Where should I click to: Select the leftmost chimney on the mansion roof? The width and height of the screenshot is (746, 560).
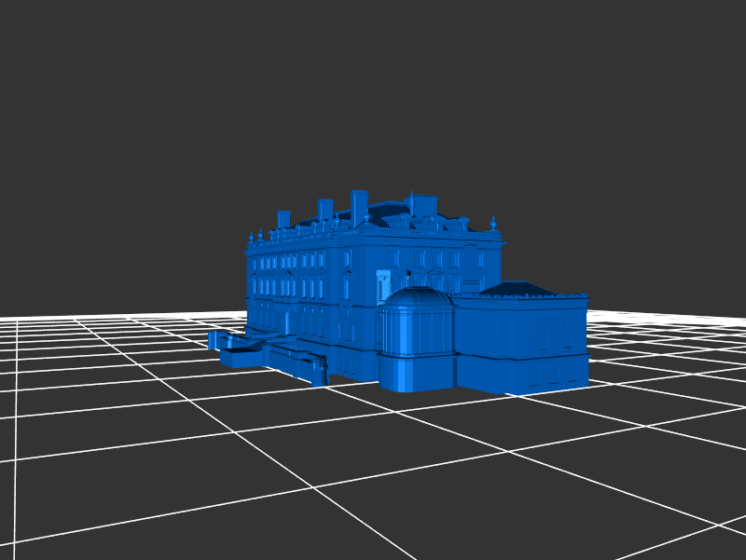[283, 219]
